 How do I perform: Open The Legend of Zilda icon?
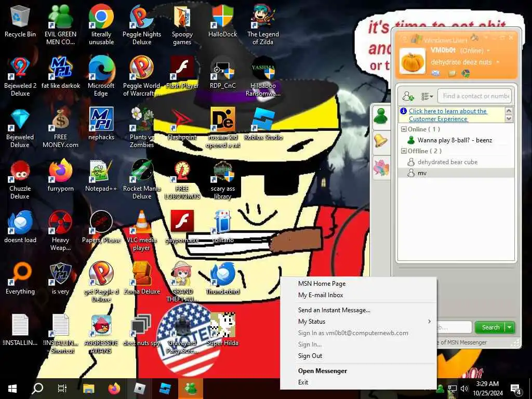pos(263,25)
